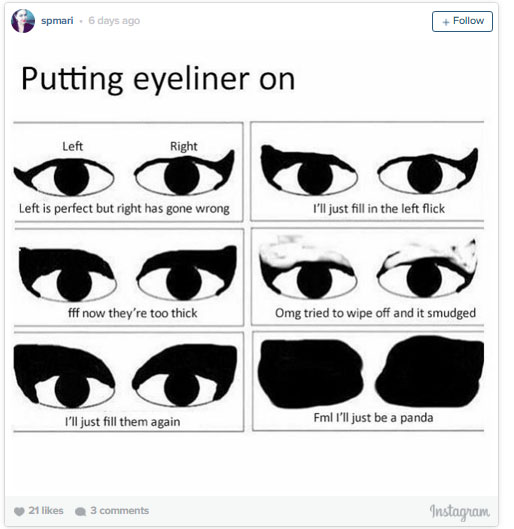
Task: Open the Instagram logo link
Action: tap(459, 512)
